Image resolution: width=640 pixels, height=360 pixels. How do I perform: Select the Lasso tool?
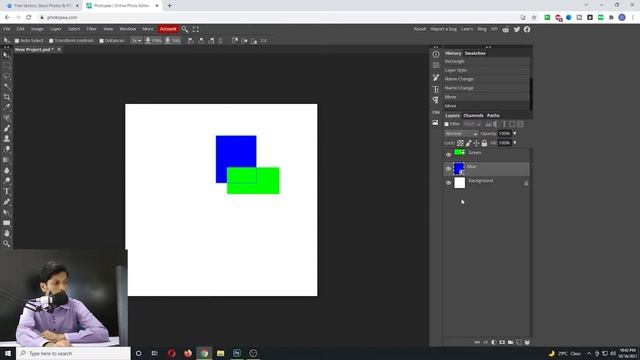pos(7,76)
